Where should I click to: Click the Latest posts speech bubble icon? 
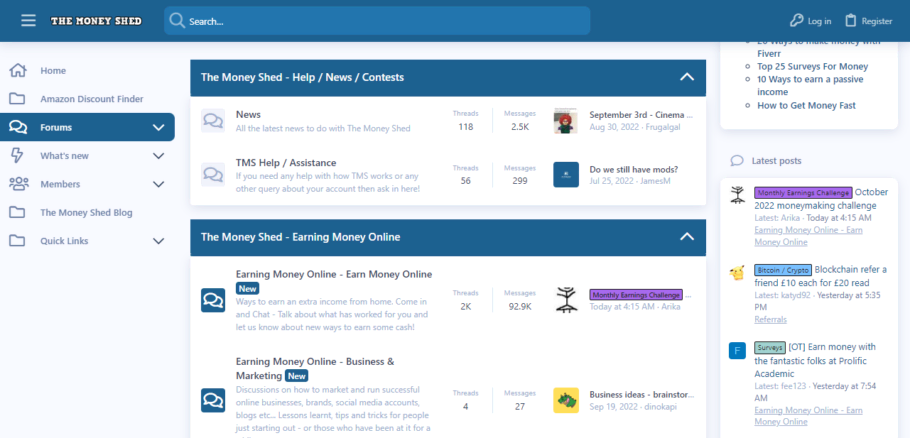coord(737,161)
